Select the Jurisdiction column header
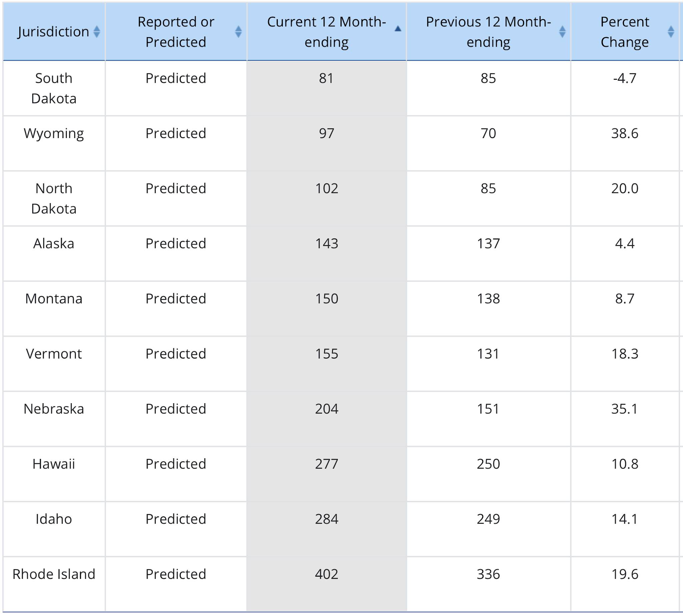 tap(54, 32)
